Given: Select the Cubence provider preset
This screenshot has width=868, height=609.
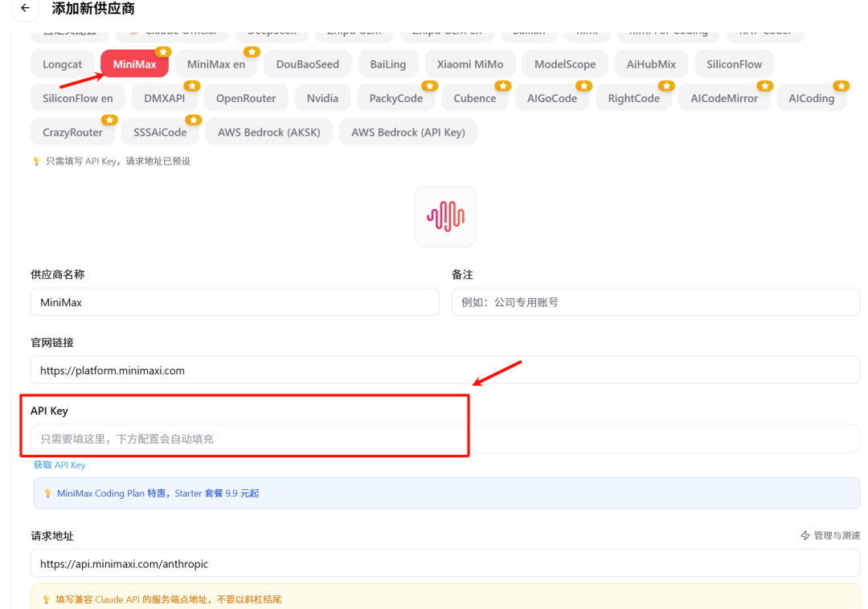Looking at the screenshot, I should pyautogui.click(x=474, y=99).
